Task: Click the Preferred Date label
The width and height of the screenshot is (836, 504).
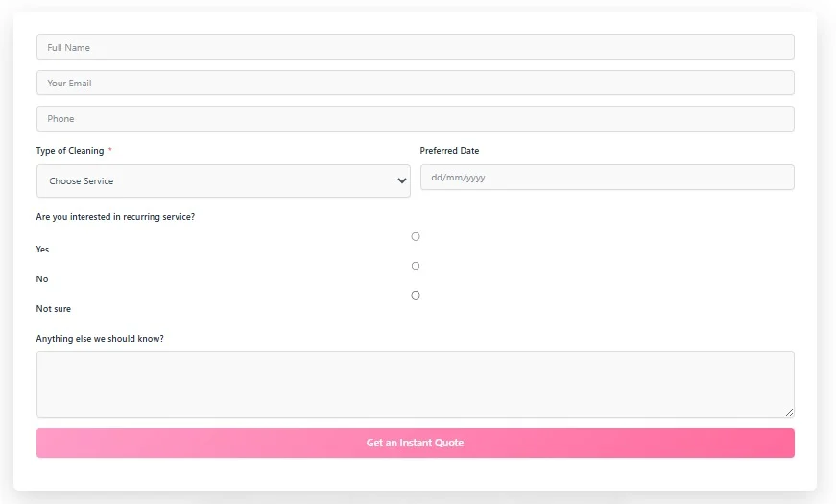Action: pos(449,151)
